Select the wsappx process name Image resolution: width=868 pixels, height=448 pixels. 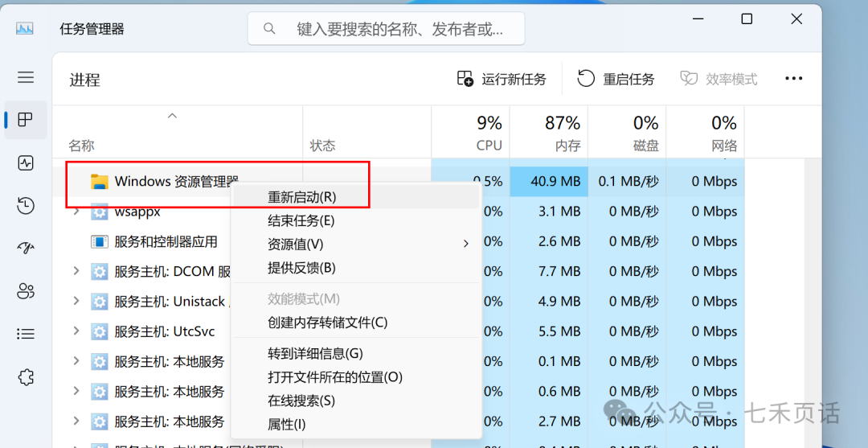point(137,212)
